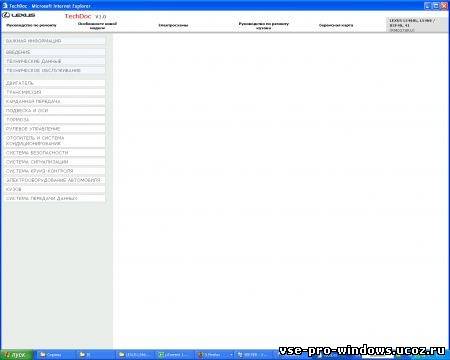The height and width of the screenshot is (360, 450).
Task: Open the Сервисная карта tab
Action: (336, 25)
